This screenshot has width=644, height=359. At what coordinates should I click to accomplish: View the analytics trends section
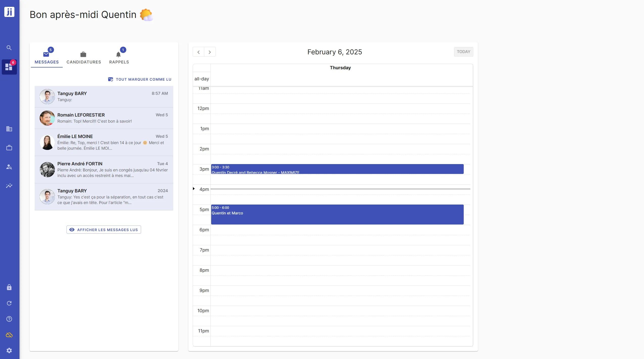click(9, 186)
